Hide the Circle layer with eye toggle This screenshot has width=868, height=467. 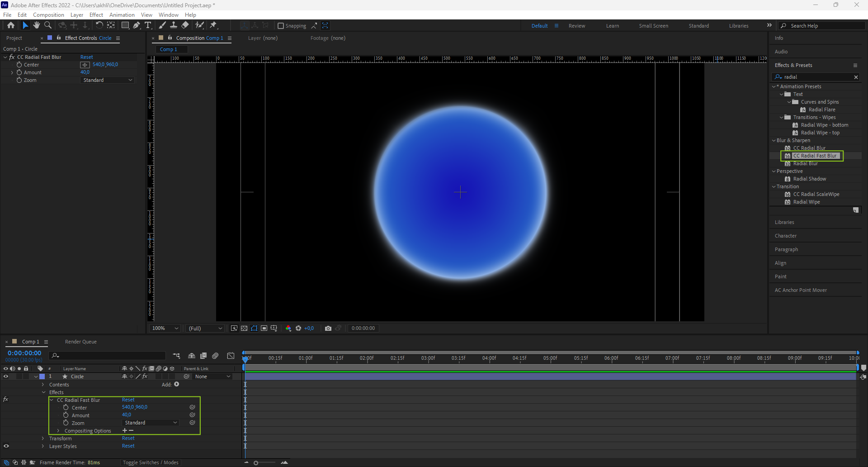point(6,376)
